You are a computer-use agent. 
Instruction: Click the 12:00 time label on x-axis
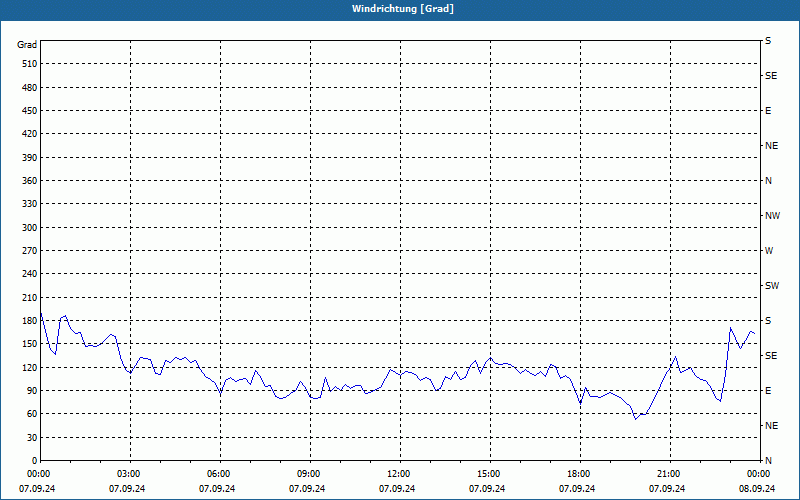pyautogui.click(x=399, y=474)
